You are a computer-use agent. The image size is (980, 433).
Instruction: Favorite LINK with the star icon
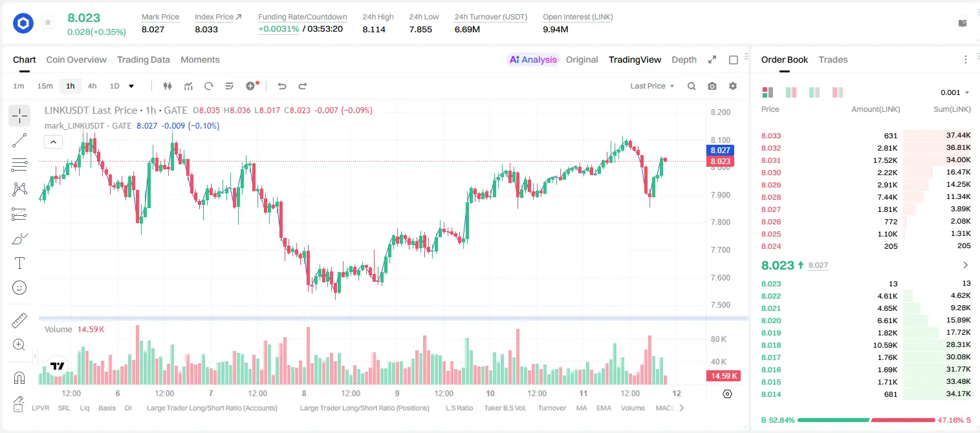(48, 23)
